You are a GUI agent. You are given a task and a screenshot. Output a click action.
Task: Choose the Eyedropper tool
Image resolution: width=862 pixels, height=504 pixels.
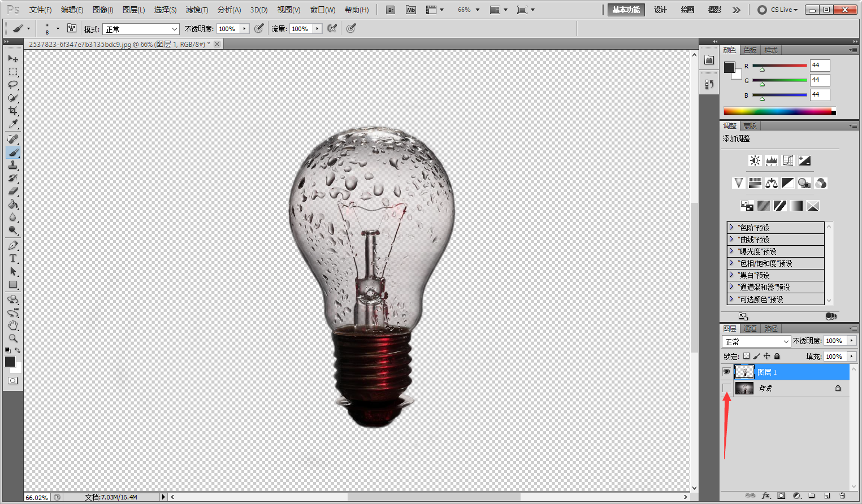pos(13,124)
